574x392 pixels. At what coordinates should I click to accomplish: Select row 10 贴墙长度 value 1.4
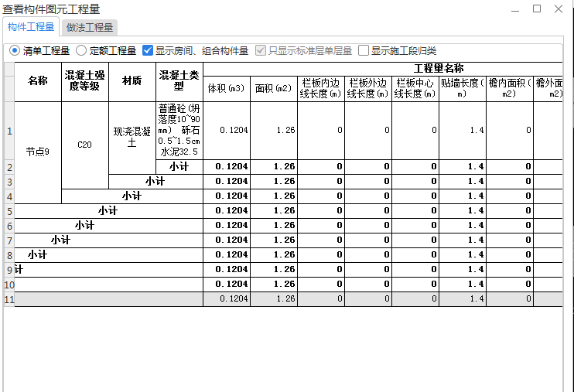pos(463,285)
